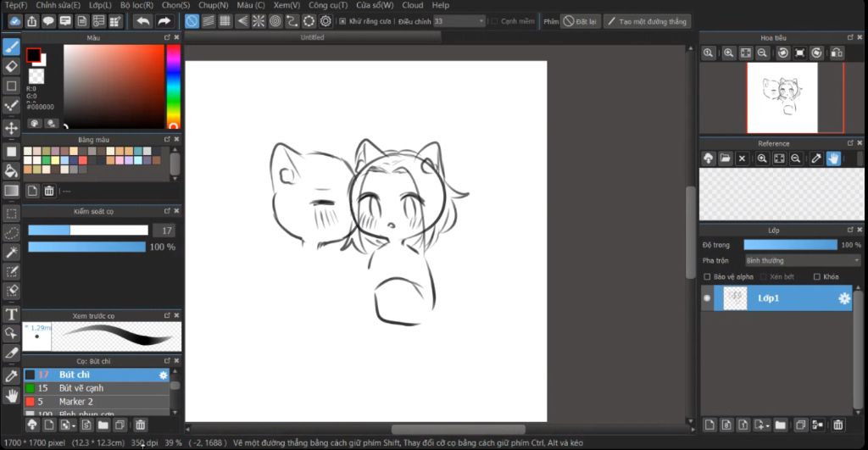Click the rainbow hue strip
The image size is (868, 450).
tap(174, 87)
